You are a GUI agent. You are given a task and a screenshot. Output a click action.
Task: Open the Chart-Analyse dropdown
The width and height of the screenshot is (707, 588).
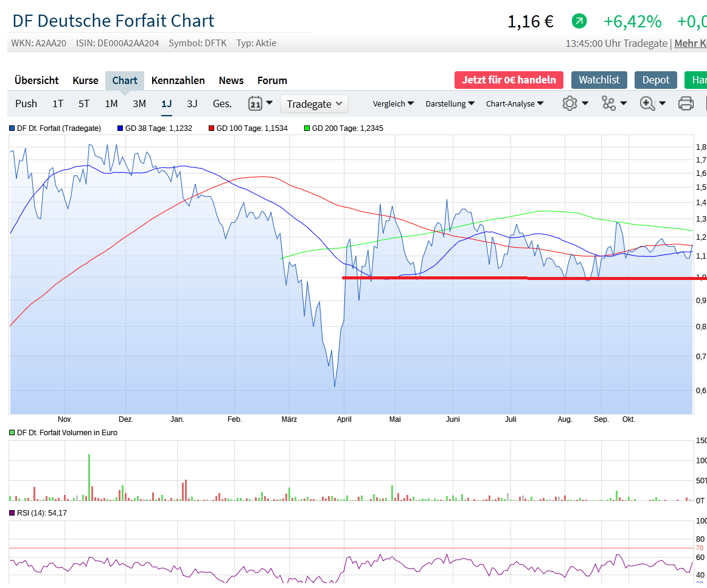click(x=514, y=104)
